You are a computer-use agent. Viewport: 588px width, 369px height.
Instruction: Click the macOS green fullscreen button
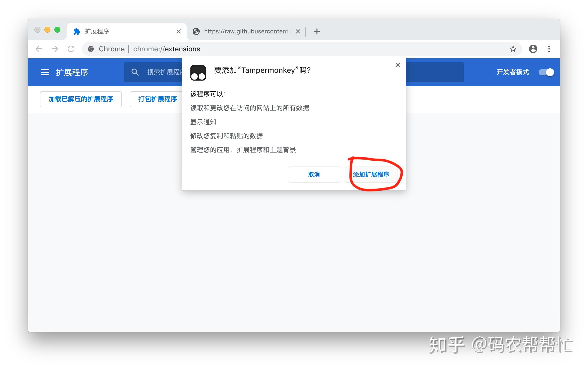click(57, 30)
